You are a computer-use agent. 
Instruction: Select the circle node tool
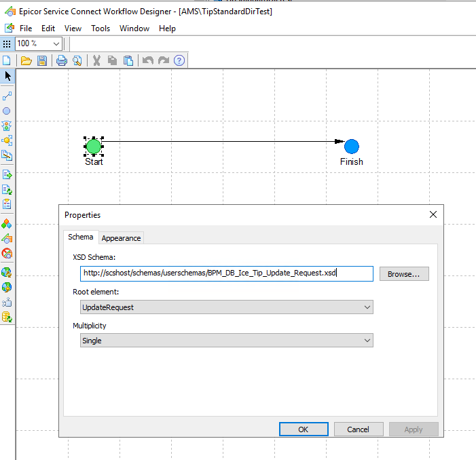click(x=6, y=111)
